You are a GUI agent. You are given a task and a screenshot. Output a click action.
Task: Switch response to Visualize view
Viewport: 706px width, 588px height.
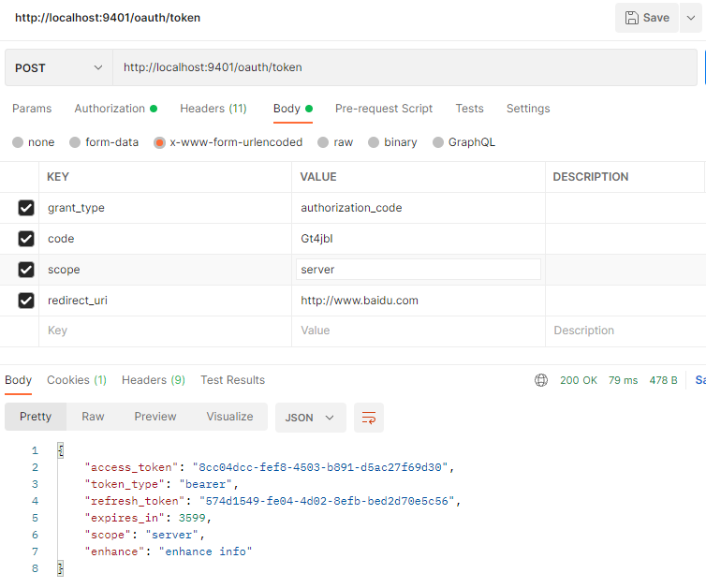tap(229, 417)
